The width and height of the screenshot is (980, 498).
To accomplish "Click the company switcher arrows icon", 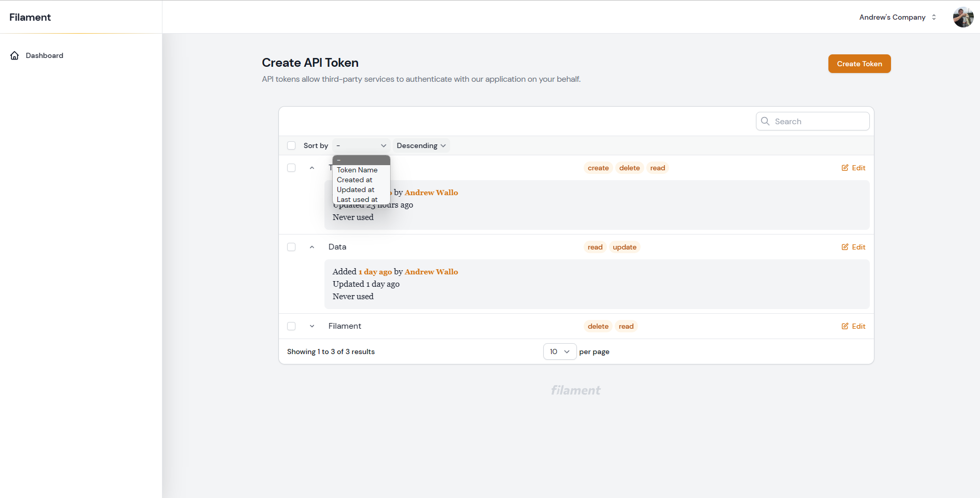I will [x=934, y=17].
